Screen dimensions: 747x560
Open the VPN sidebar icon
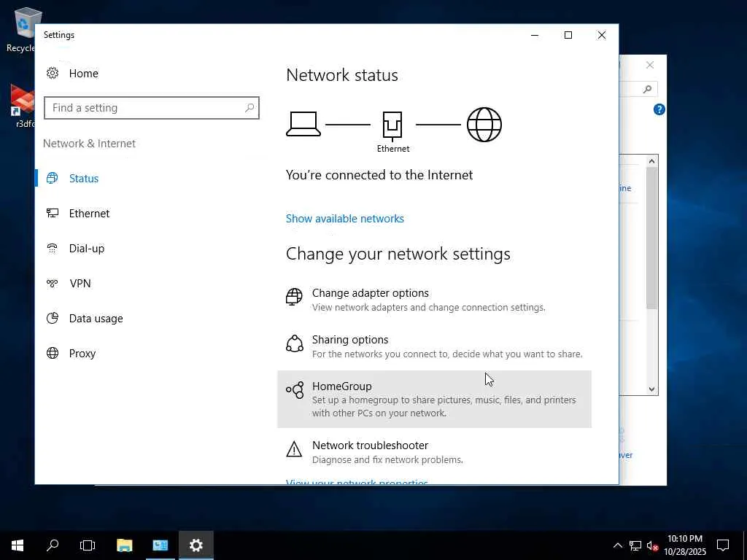[53, 284]
